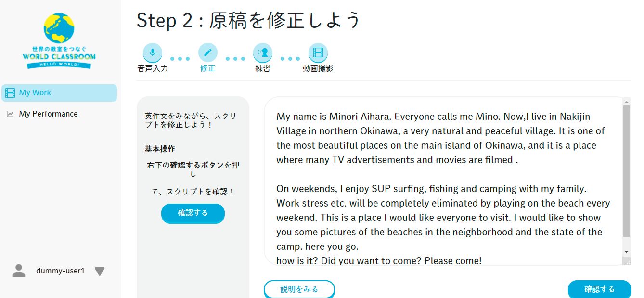The image size is (644, 298).
Task: Select the video recording film icon
Action: 318,52
